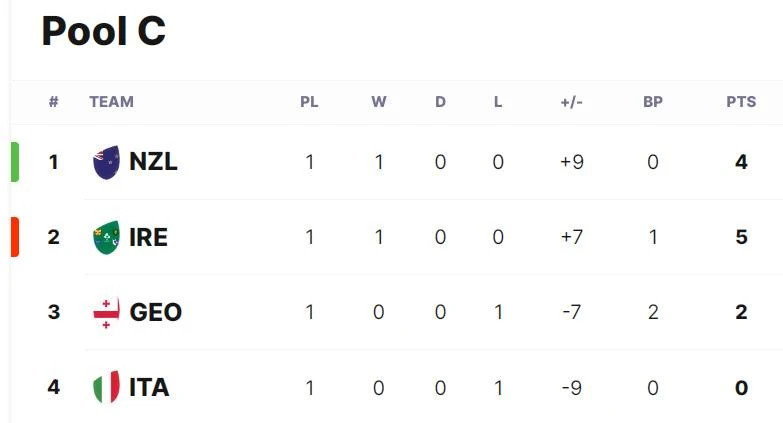The height and width of the screenshot is (423, 783).
Task: Click the TEAM column header
Action: pyautogui.click(x=111, y=102)
